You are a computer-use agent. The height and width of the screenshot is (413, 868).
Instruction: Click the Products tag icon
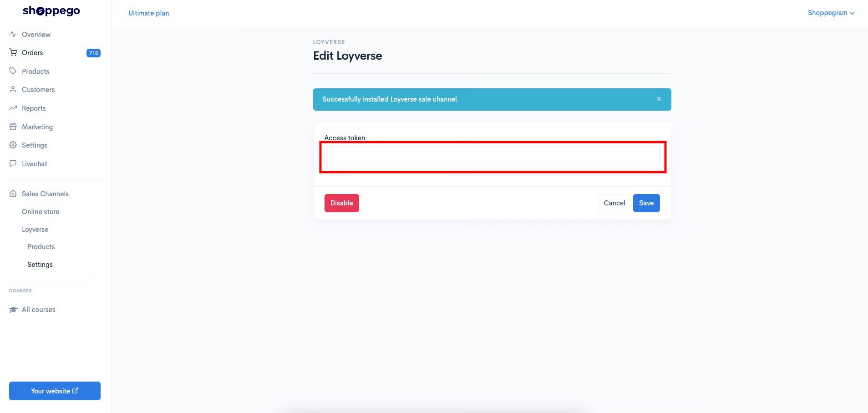coord(13,71)
